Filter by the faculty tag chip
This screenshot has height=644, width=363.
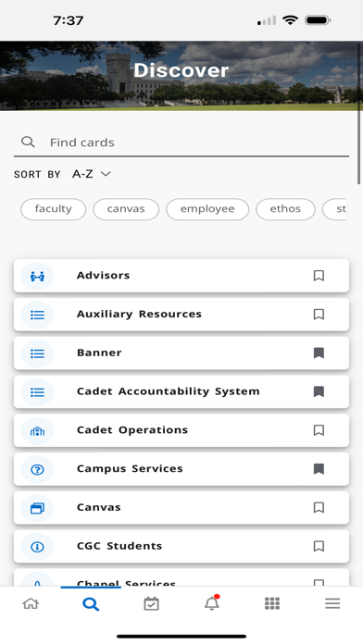pyautogui.click(x=54, y=209)
